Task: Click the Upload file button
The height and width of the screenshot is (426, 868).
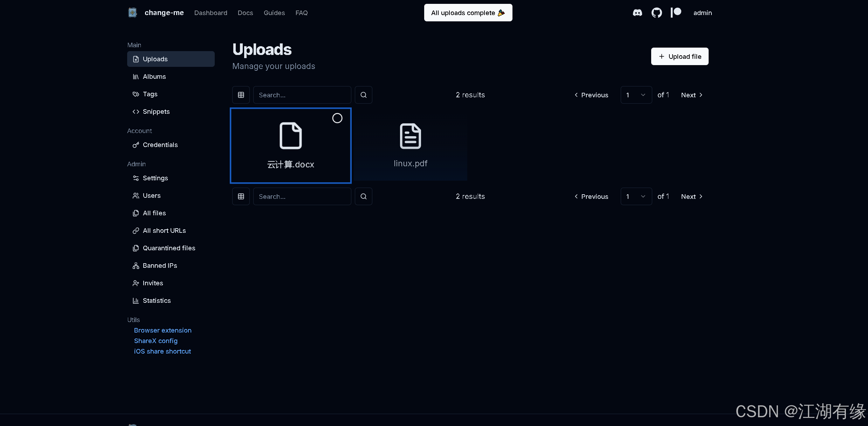Action: (x=679, y=56)
